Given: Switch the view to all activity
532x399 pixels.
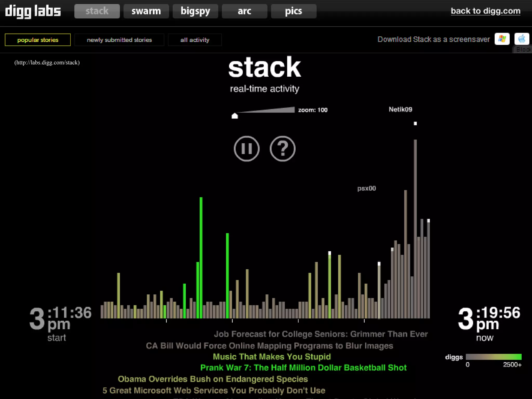Looking at the screenshot, I should [195, 40].
